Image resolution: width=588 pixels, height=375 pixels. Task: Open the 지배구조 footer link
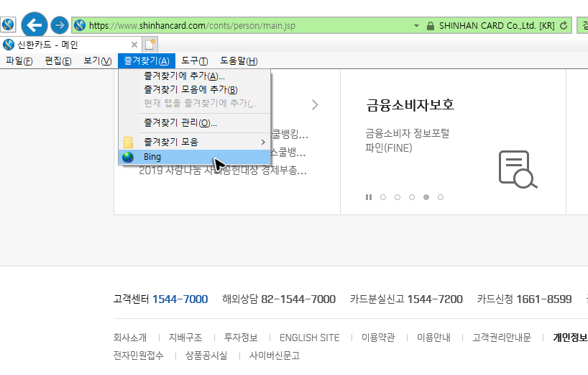185,338
